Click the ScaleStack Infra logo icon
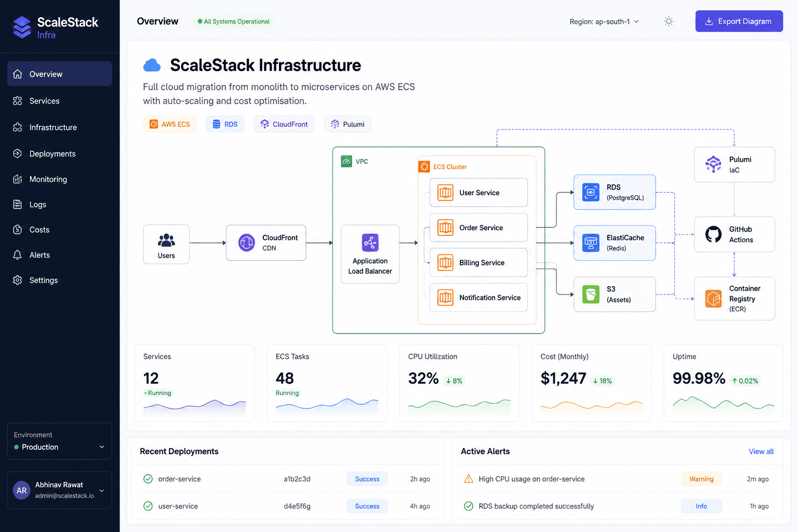The image size is (798, 532). point(22,27)
